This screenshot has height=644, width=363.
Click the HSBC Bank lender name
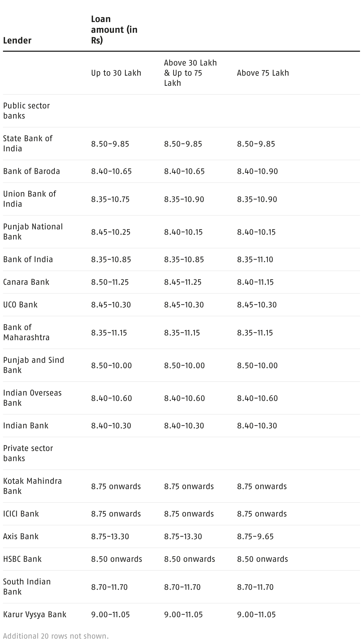tap(22, 559)
